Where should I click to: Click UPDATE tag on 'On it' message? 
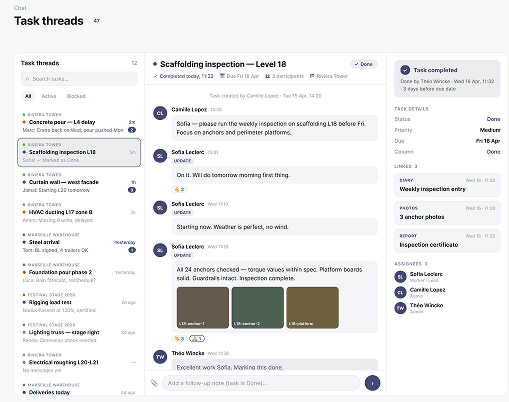pos(182,161)
